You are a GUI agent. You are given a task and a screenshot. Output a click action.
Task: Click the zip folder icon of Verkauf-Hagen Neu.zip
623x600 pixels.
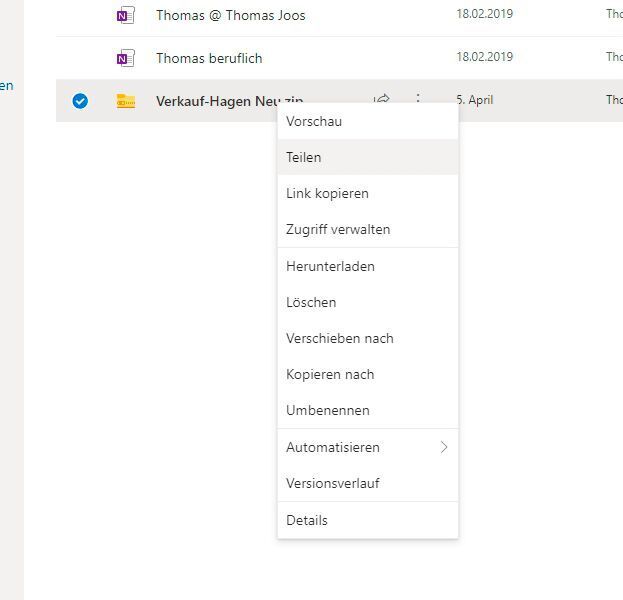126,101
